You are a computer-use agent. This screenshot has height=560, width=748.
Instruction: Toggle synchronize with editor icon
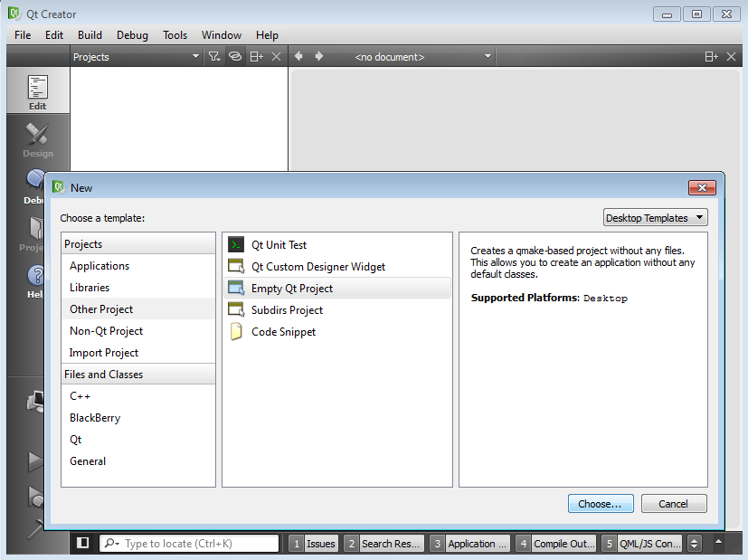pyautogui.click(x=235, y=57)
